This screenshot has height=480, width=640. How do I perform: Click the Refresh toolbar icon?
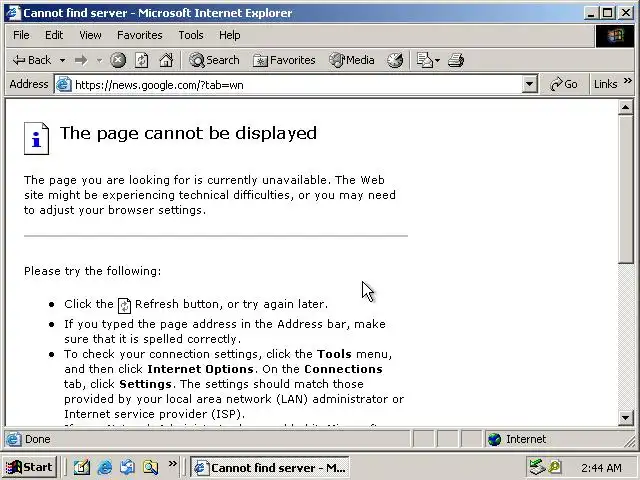click(x=142, y=60)
